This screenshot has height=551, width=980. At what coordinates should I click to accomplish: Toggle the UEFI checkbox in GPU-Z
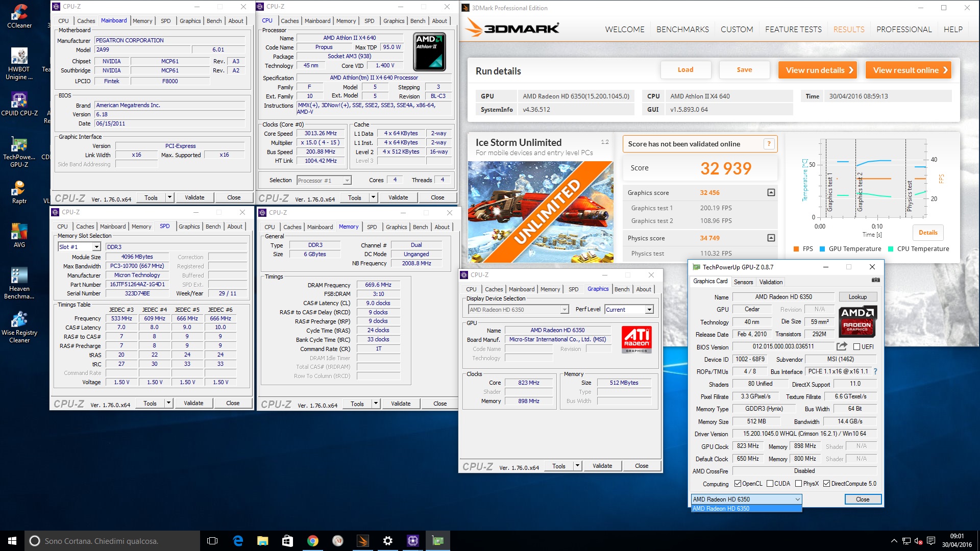(x=857, y=347)
